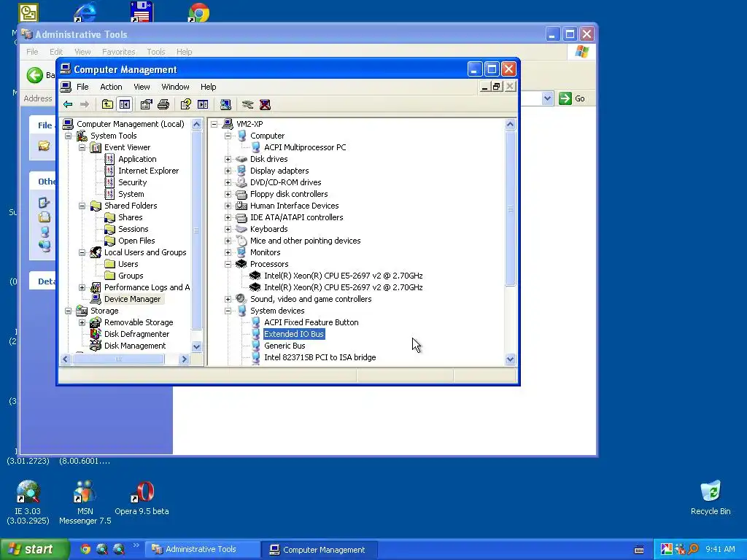Click right arrow of console tree horizontal scrollbar
This screenshot has width=747, height=560.
coord(184,359)
